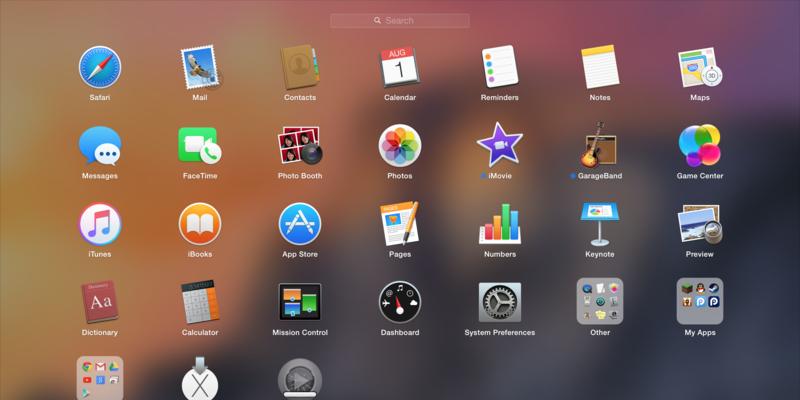This screenshot has width=800, height=400.
Task: Launch the Mail app
Action: point(200,67)
